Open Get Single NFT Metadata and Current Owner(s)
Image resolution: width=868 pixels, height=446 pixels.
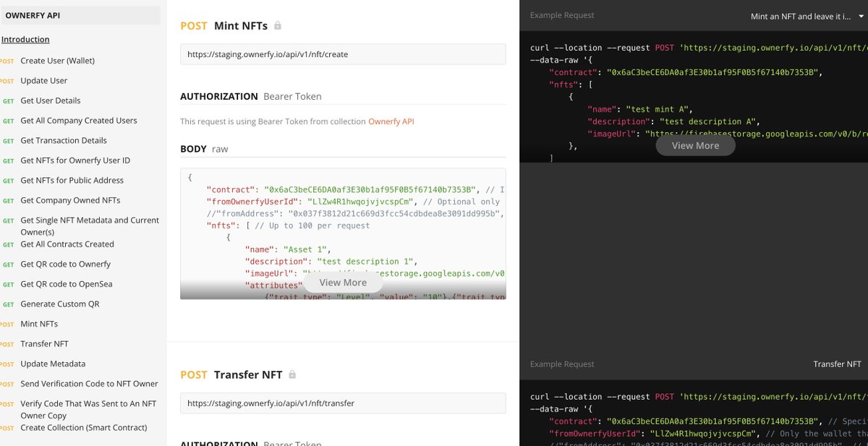pos(90,226)
